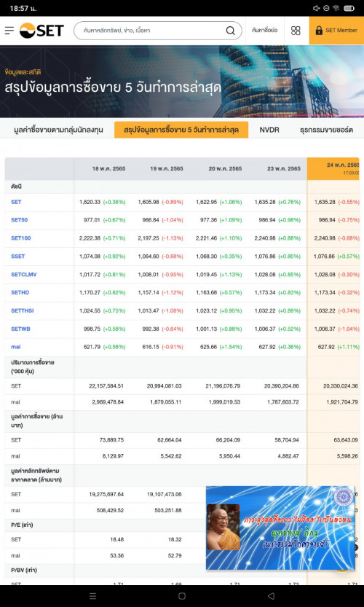Select SET trading value 73,889.75 cell
The height and width of the screenshot is (607, 364).
click(111, 440)
